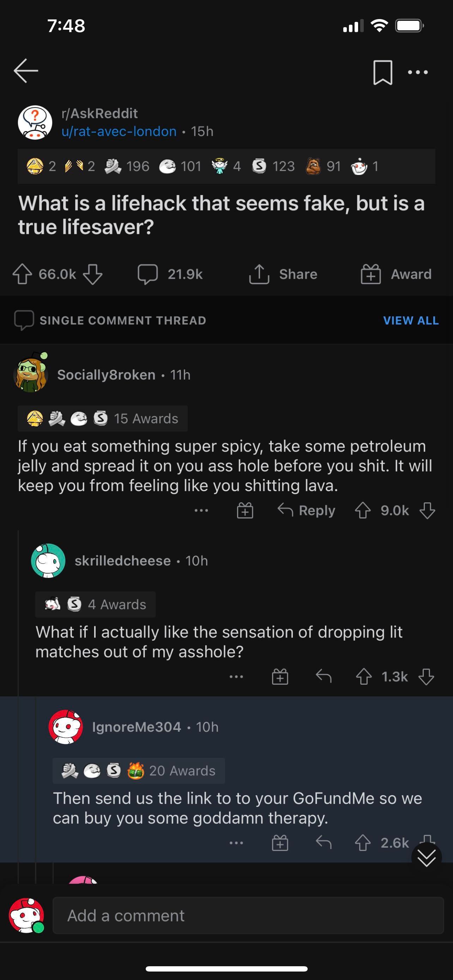Screen dimensions: 453x980
Task: Open r/AskReddit subreddit icon
Action: [35, 122]
